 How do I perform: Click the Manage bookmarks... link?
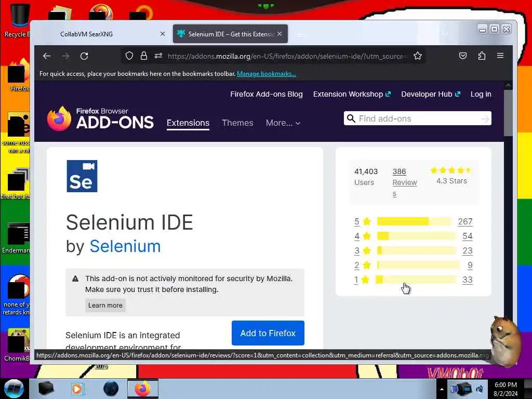[267, 74]
